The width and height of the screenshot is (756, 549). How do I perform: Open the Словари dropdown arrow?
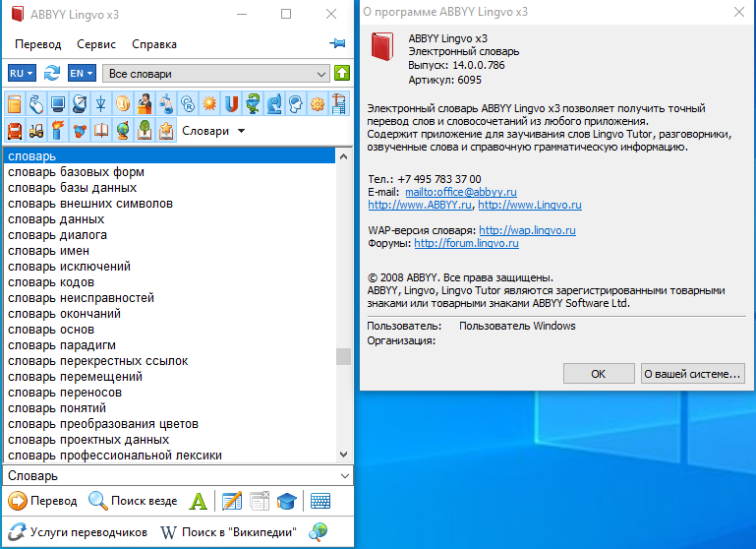click(x=242, y=131)
